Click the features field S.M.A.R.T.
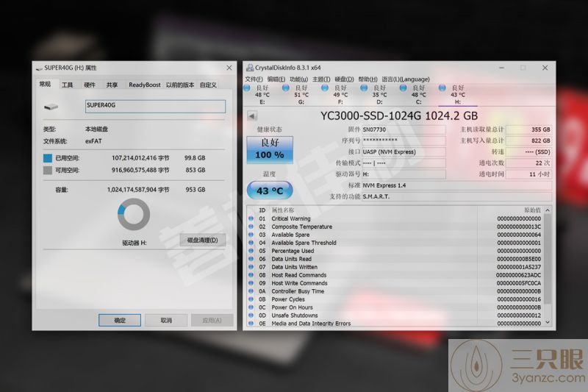This screenshot has width=588, height=392. (456, 196)
